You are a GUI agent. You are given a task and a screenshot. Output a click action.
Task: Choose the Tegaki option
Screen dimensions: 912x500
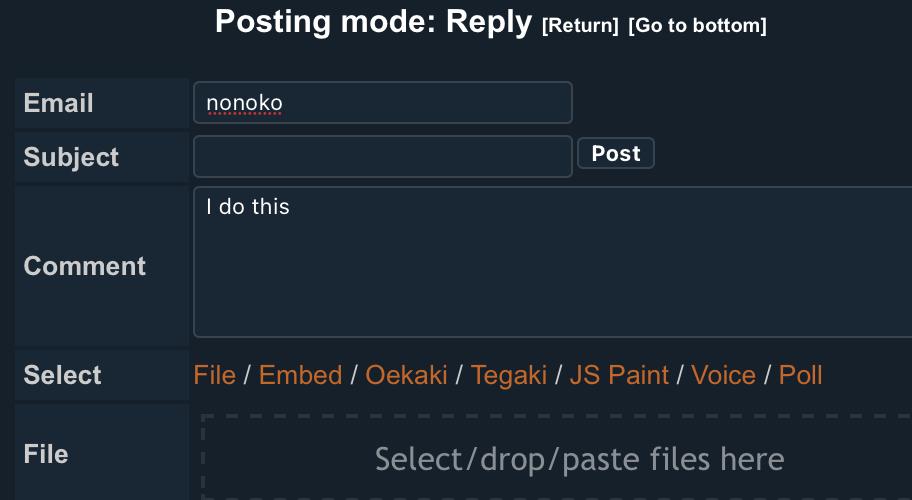coord(508,375)
